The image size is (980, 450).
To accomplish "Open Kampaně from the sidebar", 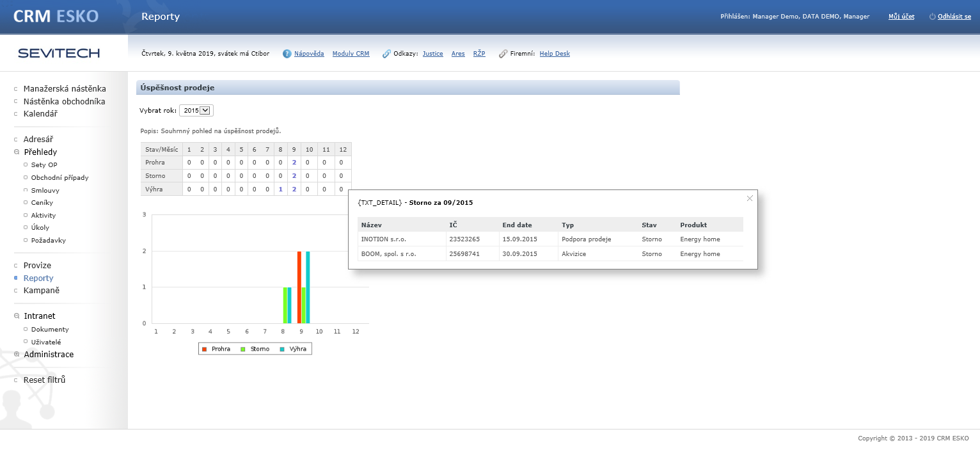I will [42, 291].
